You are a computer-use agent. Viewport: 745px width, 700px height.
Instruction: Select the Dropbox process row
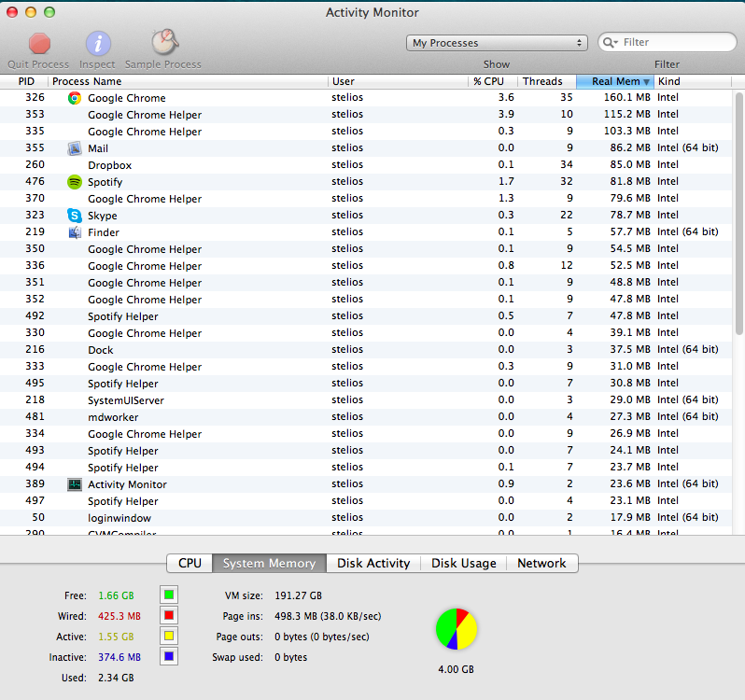(366, 165)
